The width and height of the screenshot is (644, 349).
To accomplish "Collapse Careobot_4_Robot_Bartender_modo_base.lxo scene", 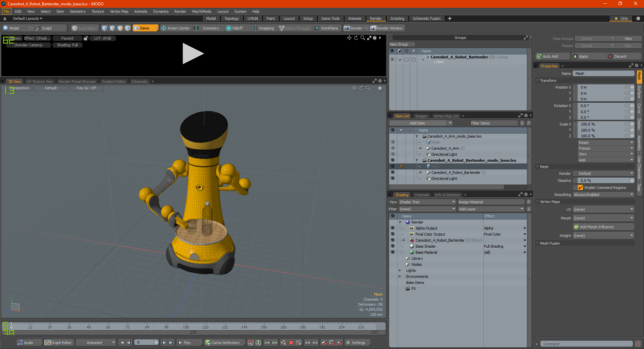I will pos(417,160).
